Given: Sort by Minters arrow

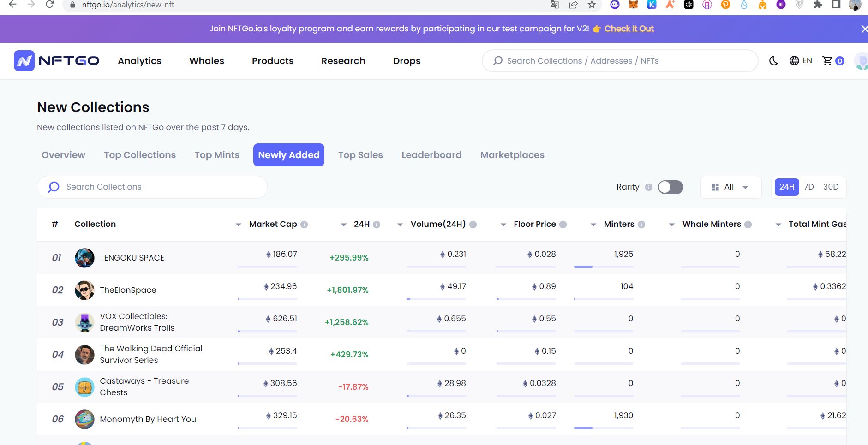Looking at the screenshot, I should 593,225.
